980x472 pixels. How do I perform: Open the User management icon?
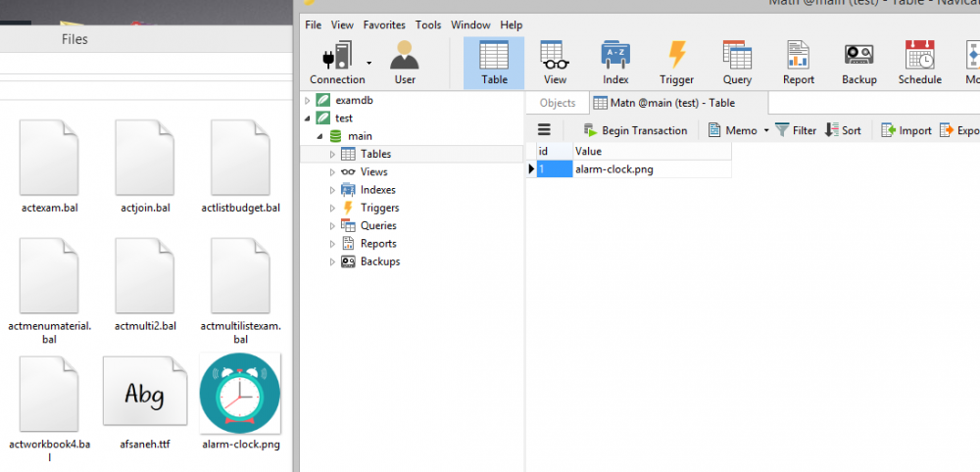[x=405, y=56]
